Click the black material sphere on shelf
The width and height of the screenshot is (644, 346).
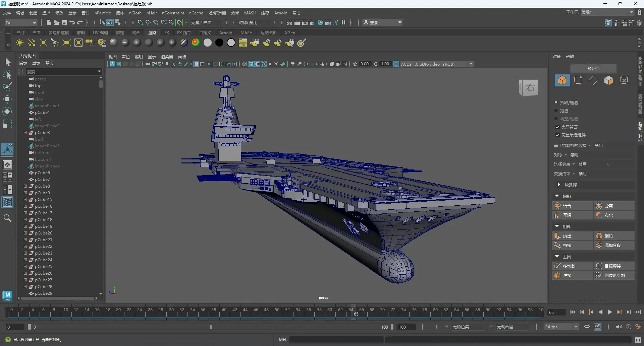click(219, 43)
